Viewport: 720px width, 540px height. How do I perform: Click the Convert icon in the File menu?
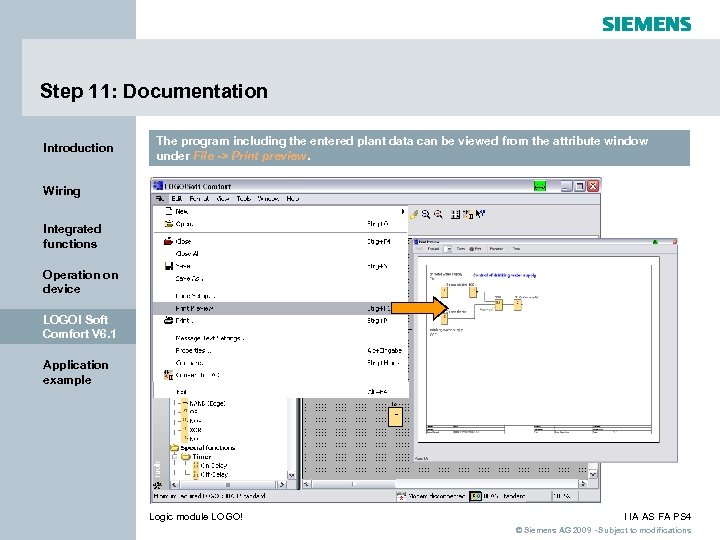pyautogui.click(x=169, y=375)
